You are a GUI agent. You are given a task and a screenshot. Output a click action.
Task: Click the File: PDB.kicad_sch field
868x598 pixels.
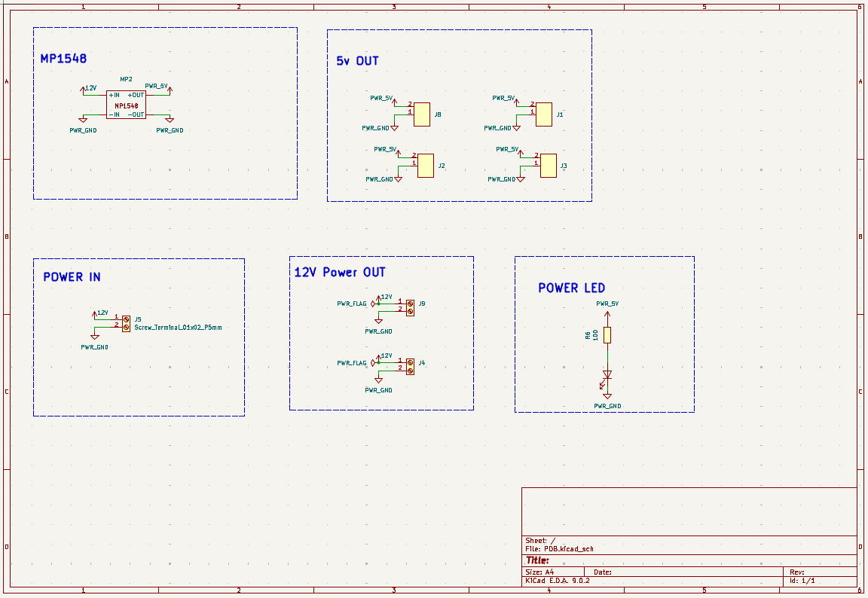(559, 549)
